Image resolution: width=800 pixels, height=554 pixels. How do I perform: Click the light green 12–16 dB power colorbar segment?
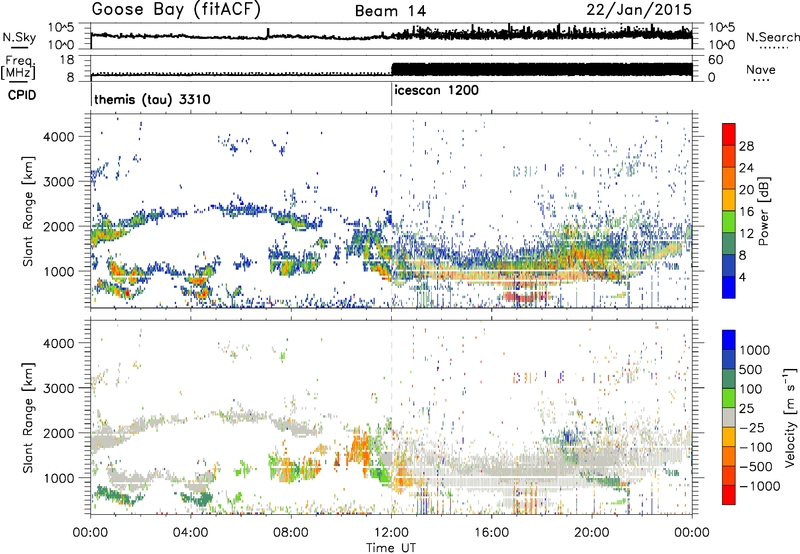729,222
